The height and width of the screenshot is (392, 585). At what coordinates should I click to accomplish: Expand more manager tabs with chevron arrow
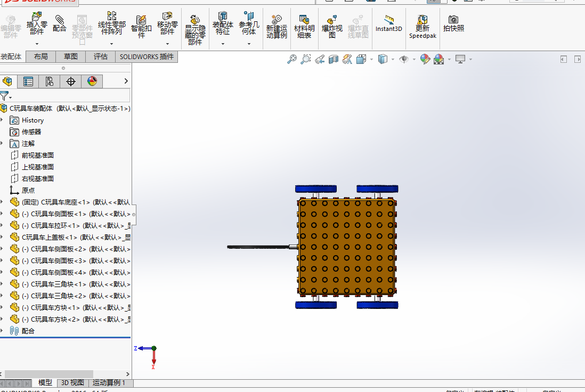[126, 81]
